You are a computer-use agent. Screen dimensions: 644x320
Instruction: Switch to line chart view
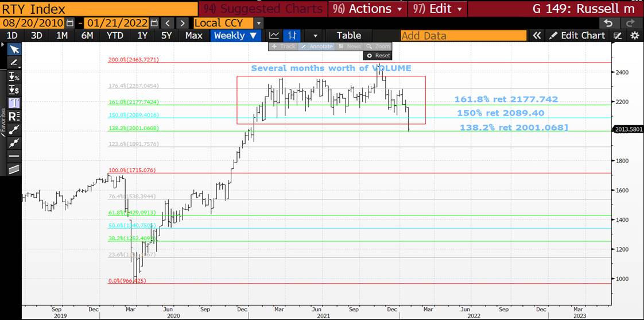click(x=274, y=36)
